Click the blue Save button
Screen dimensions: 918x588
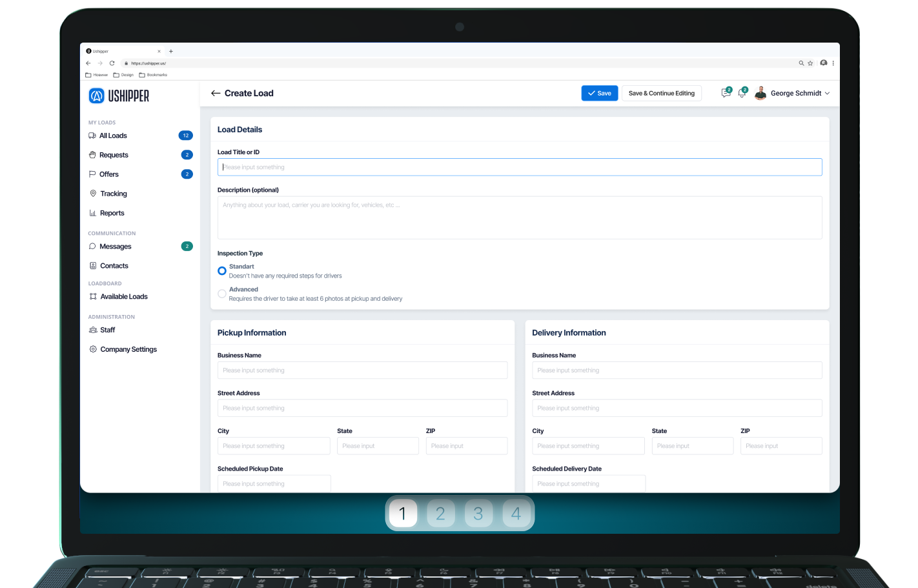600,94
